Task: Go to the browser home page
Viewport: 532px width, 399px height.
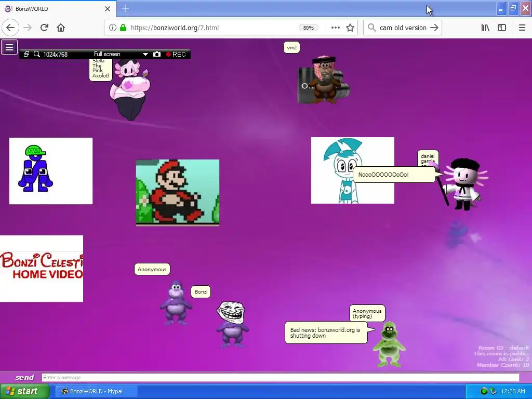Action: (61, 28)
